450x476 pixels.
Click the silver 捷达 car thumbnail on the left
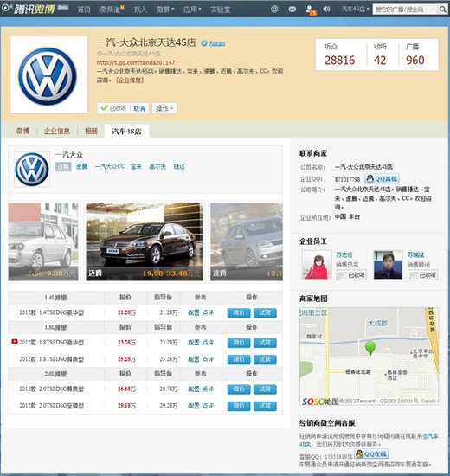(43, 241)
